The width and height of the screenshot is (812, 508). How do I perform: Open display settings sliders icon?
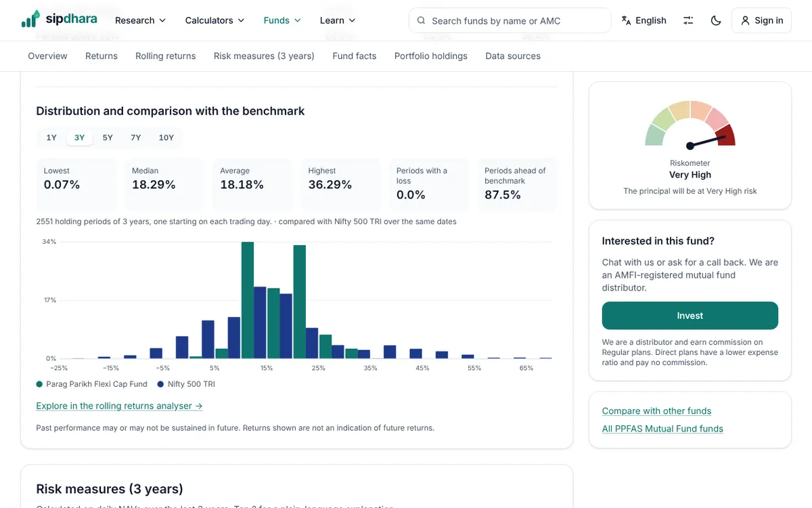(688, 20)
